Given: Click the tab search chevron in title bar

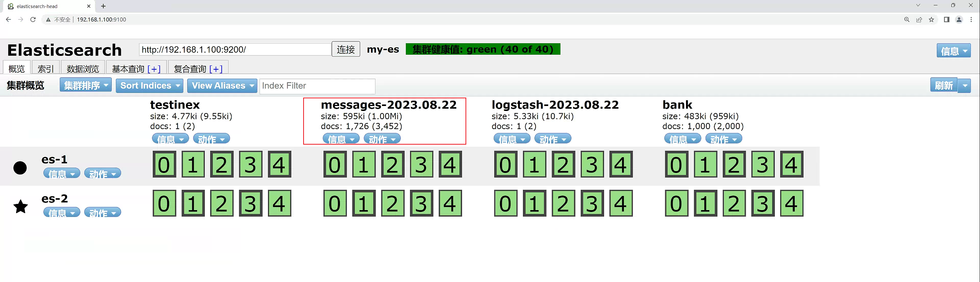Looking at the screenshot, I should [x=918, y=5].
